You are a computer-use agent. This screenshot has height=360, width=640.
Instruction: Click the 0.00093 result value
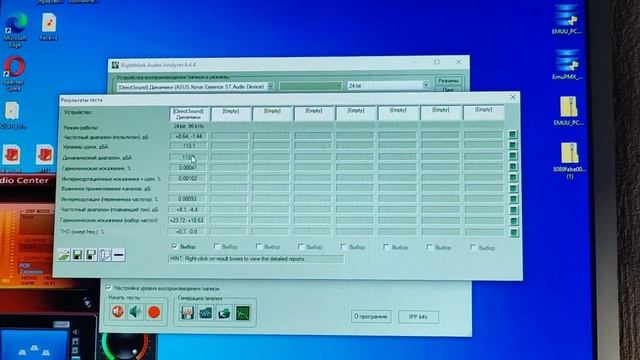188,199
